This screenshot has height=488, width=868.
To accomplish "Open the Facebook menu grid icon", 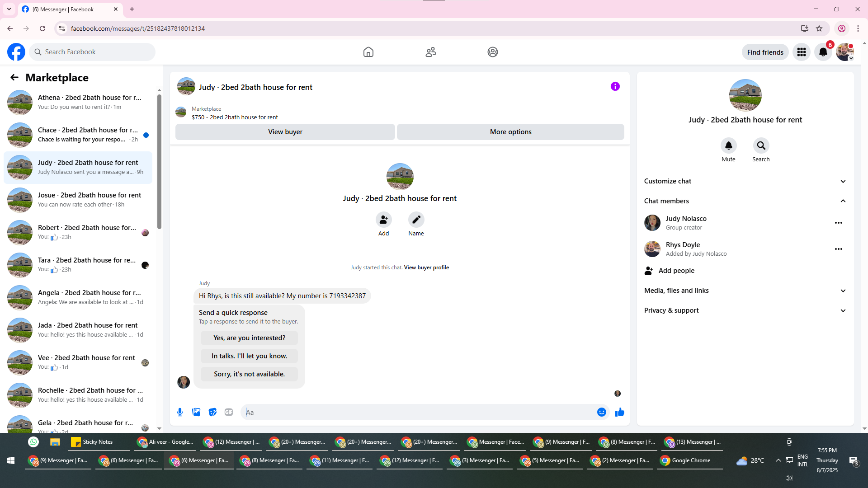I will [802, 52].
